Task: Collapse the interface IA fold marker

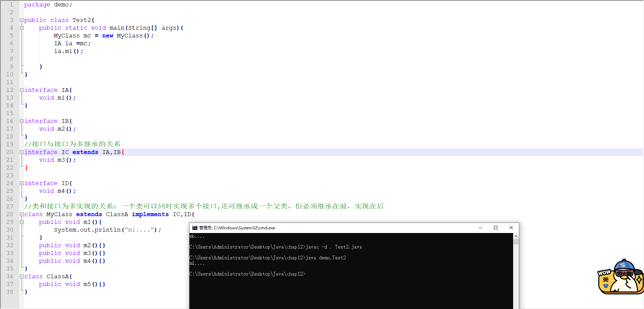Action: pos(22,90)
